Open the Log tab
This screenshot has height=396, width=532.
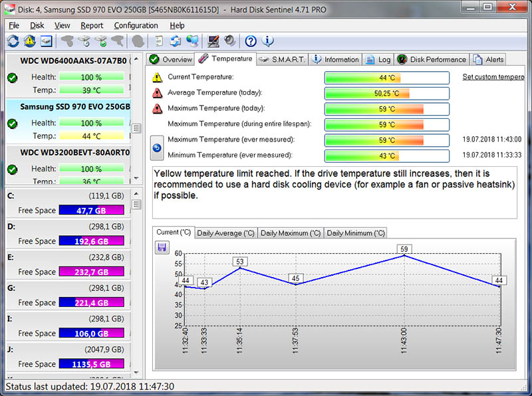(x=378, y=59)
